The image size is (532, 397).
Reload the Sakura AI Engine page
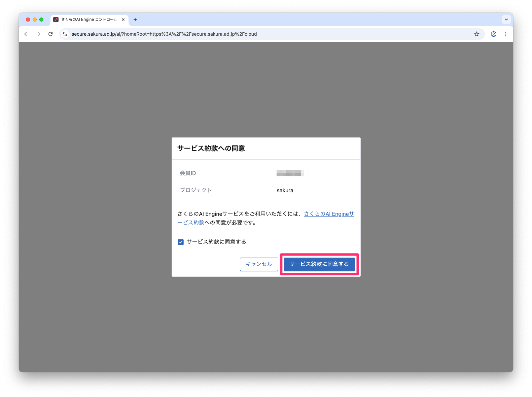coord(50,34)
